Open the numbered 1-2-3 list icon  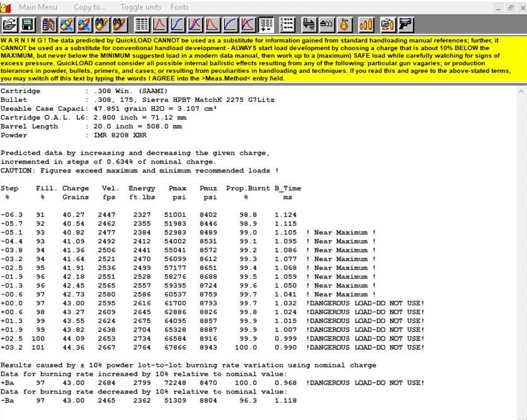[287, 25]
